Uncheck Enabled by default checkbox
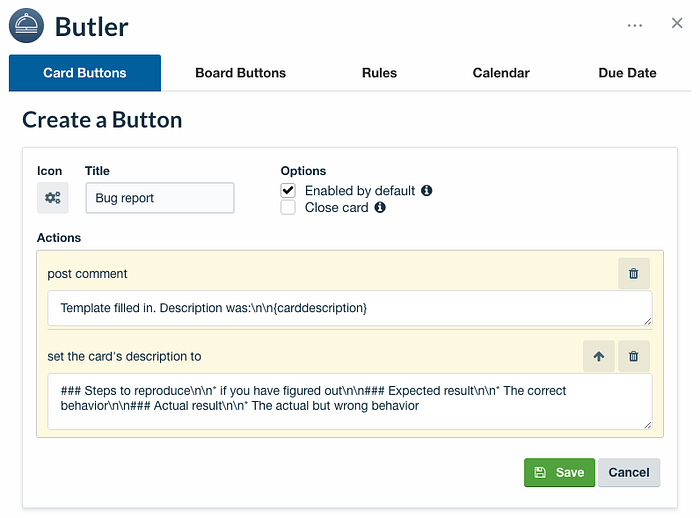Screen dimensions: 700x518 coord(288,190)
